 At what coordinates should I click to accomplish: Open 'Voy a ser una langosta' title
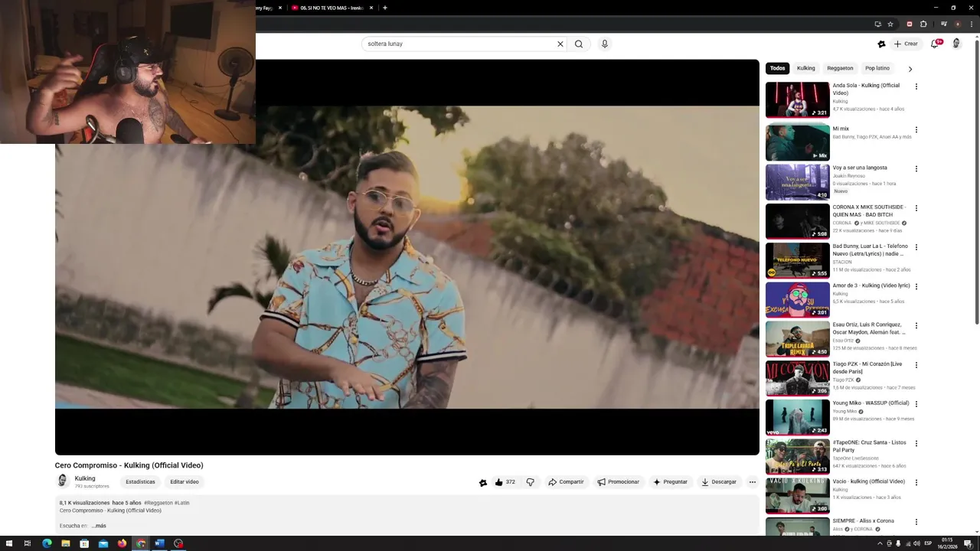(x=860, y=168)
